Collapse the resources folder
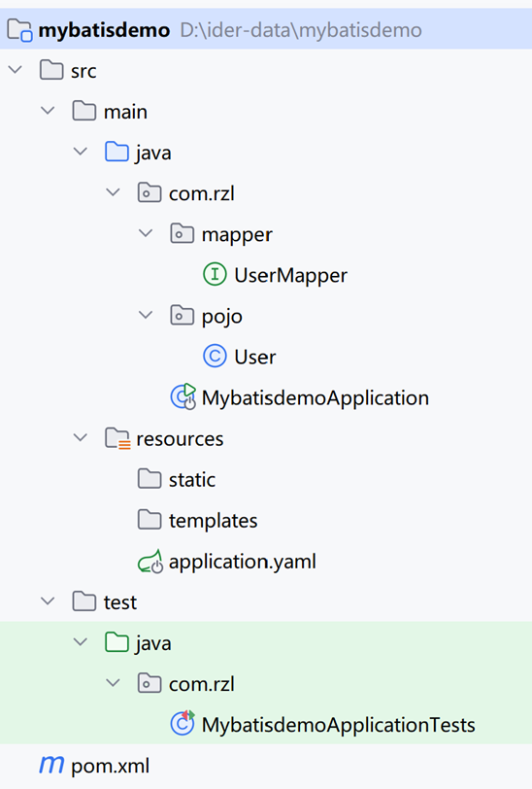Image resolution: width=532 pixels, height=789 pixels. pos(81,437)
